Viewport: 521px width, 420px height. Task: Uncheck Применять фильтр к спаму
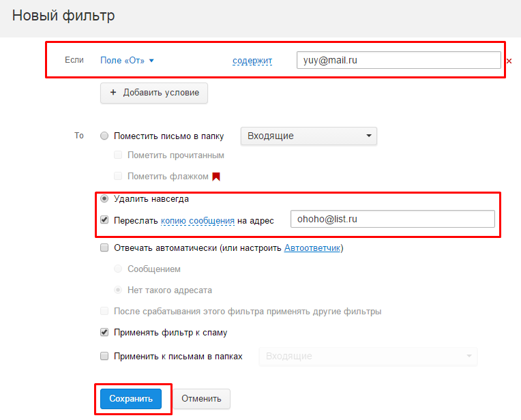pos(104,332)
